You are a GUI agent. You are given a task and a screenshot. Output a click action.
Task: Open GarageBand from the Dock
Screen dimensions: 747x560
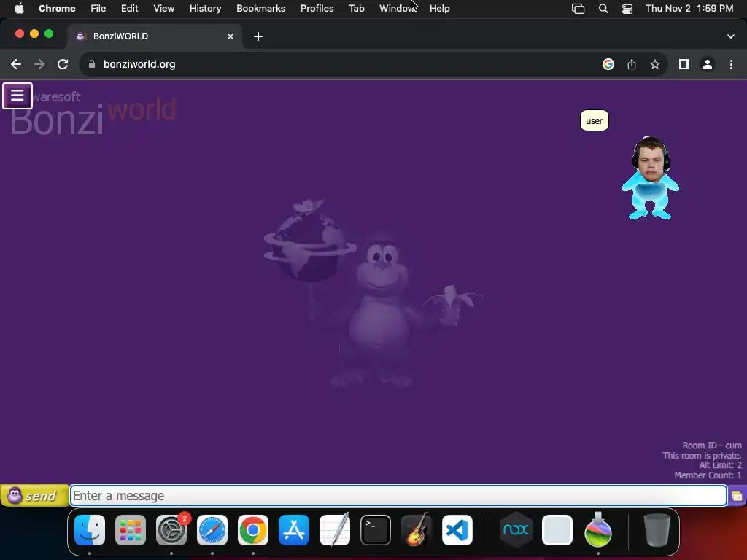coord(417,530)
